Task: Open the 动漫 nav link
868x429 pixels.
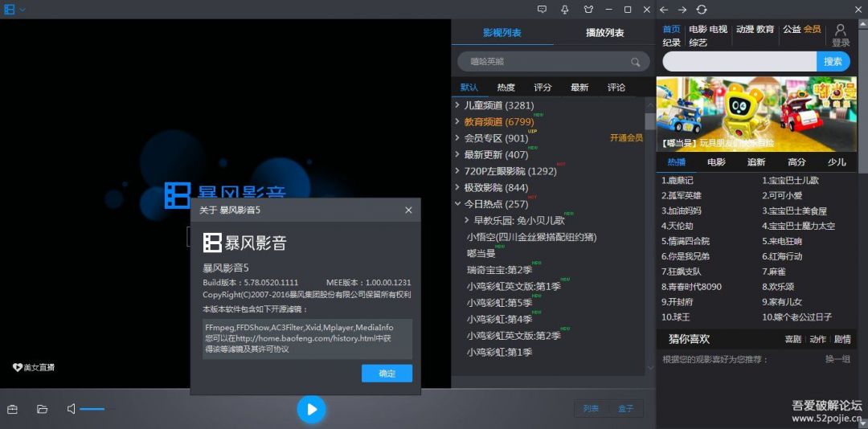Action: (x=745, y=30)
